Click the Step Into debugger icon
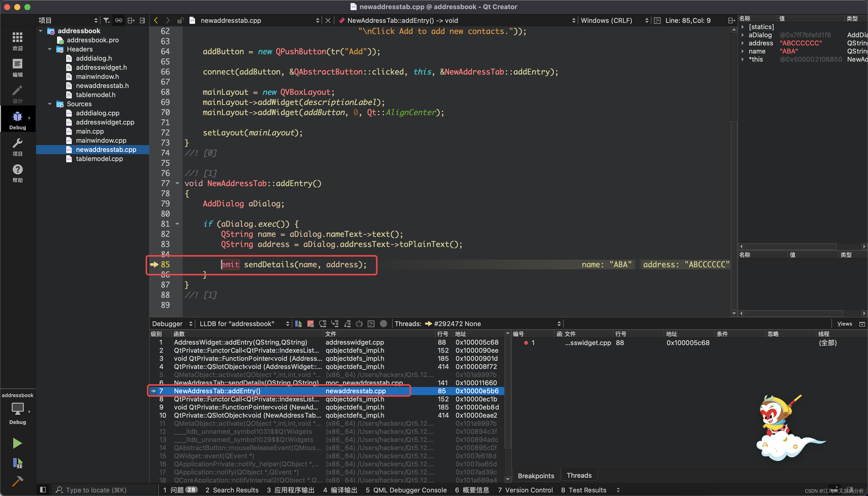Viewport: 868px width, 496px height. coord(335,324)
